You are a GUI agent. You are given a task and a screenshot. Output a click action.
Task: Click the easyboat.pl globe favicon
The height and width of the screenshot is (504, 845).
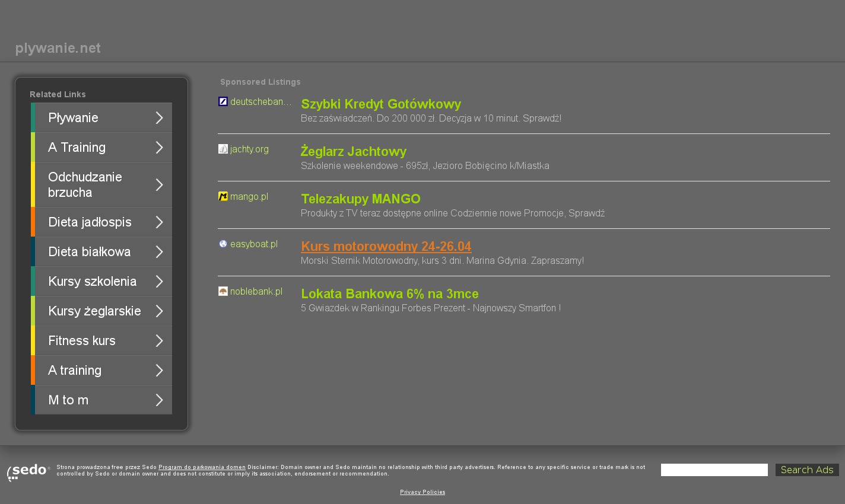click(x=223, y=244)
